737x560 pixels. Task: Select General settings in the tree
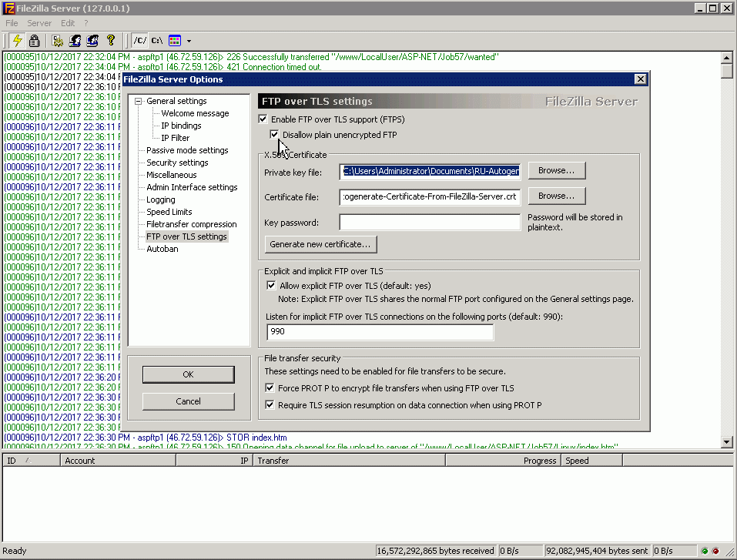click(x=176, y=101)
